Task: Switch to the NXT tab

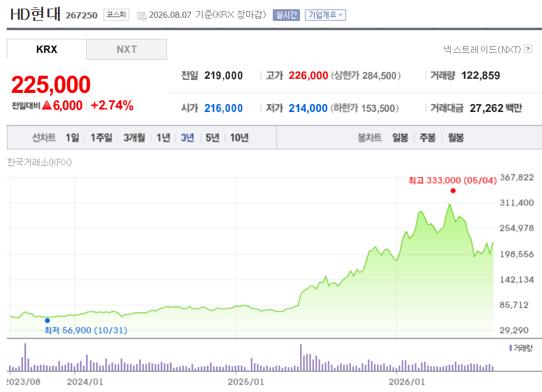Action: [126, 49]
